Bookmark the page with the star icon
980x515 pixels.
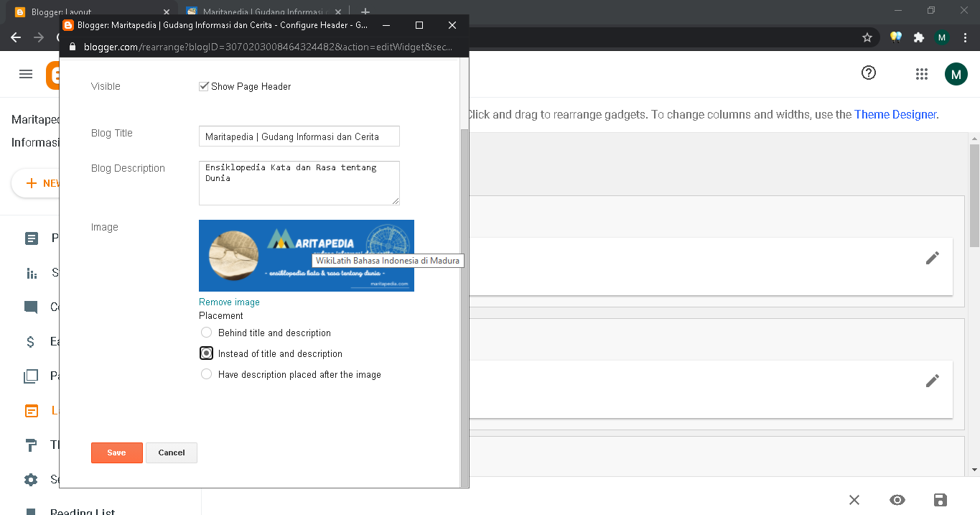click(867, 37)
